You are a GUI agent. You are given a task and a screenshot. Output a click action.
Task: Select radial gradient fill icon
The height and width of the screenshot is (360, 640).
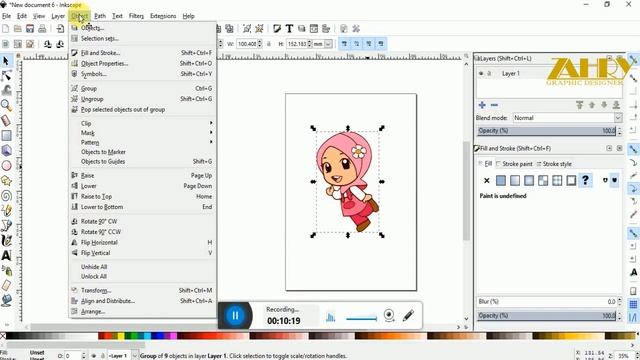point(529,180)
